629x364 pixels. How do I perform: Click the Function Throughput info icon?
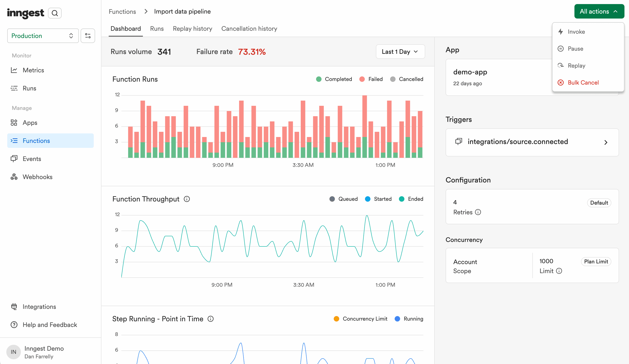[187, 199]
